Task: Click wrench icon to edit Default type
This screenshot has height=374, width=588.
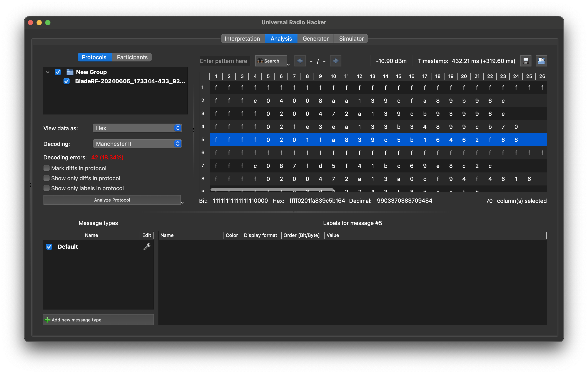Action: 147,247
